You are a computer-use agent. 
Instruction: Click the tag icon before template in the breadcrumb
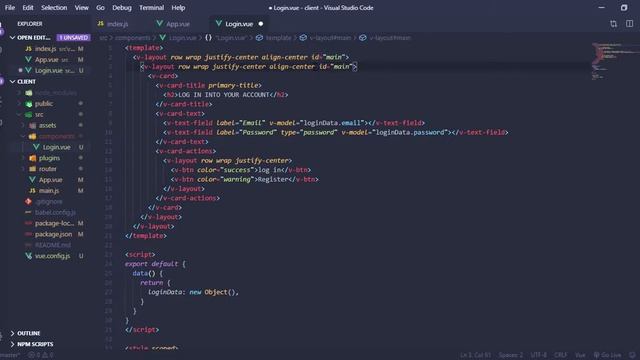259,38
